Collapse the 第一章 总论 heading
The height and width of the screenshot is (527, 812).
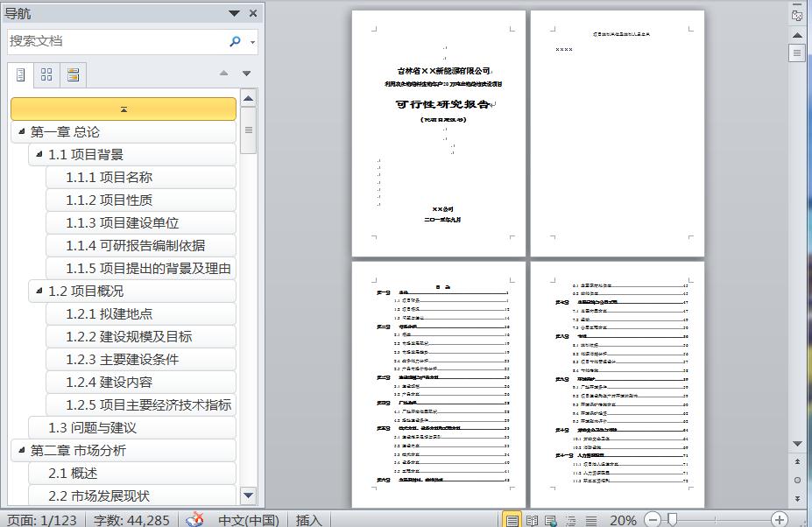click(21, 132)
